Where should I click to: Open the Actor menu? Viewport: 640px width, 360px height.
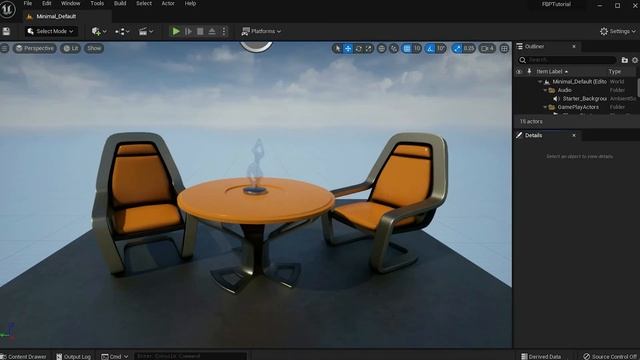(x=168, y=4)
